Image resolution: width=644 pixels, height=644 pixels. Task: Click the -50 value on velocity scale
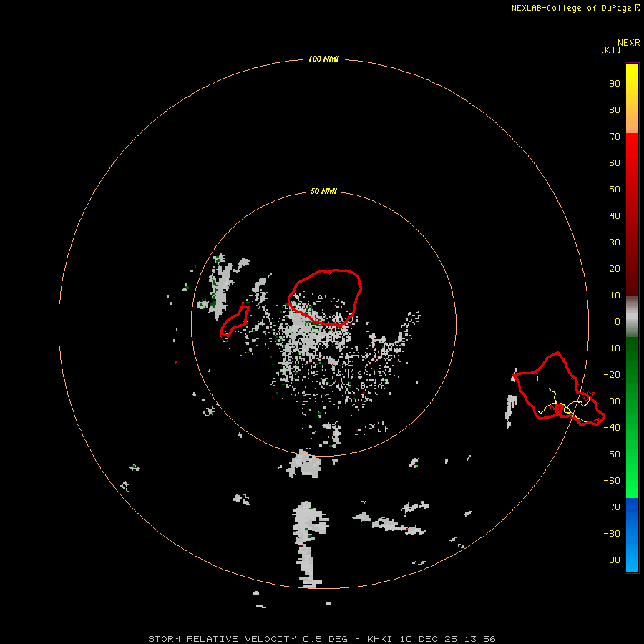pyautogui.click(x=612, y=454)
